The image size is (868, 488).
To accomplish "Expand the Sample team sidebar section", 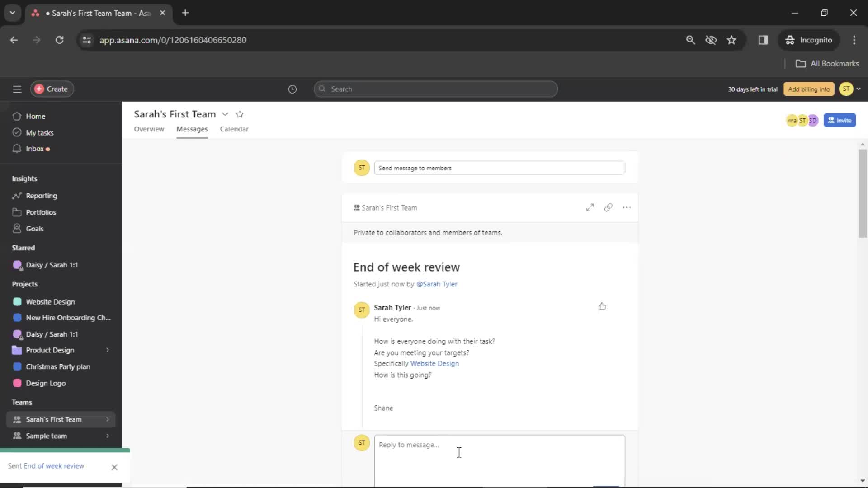I will 107,436.
